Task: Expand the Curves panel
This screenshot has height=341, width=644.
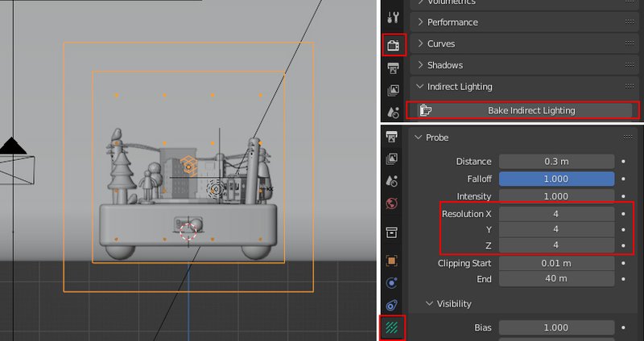Action: [x=420, y=43]
